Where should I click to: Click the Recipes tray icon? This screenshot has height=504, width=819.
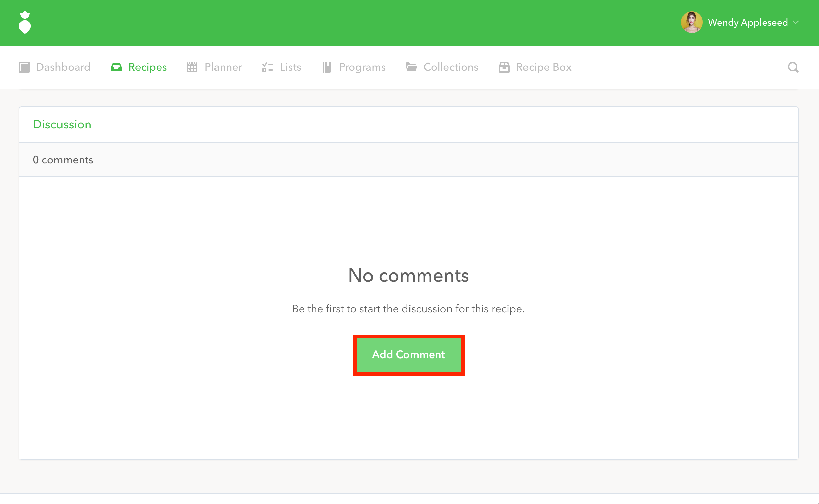coord(116,67)
